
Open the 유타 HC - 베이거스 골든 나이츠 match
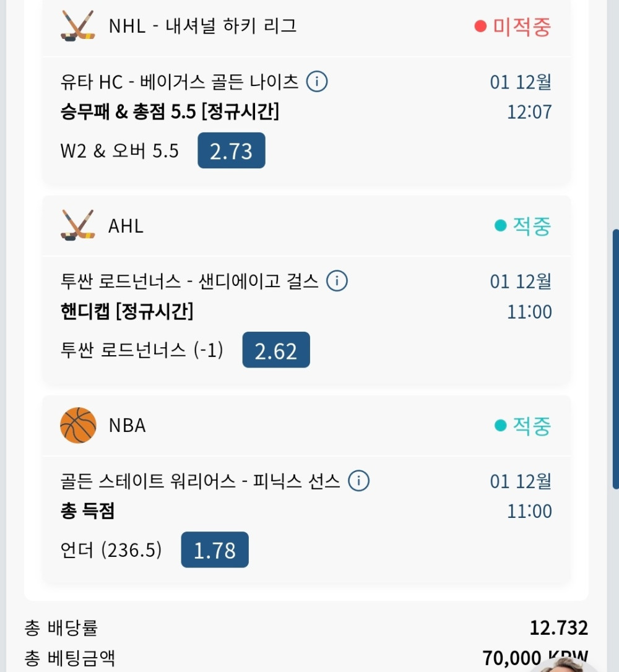[180, 81]
